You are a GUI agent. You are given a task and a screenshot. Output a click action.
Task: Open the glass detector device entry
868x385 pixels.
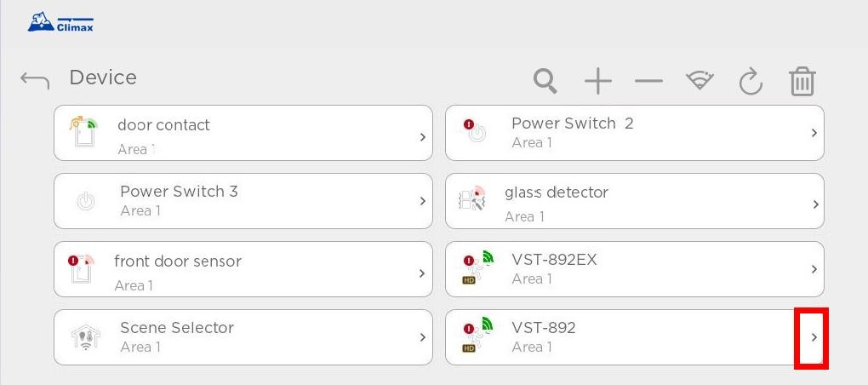[634, 201]
